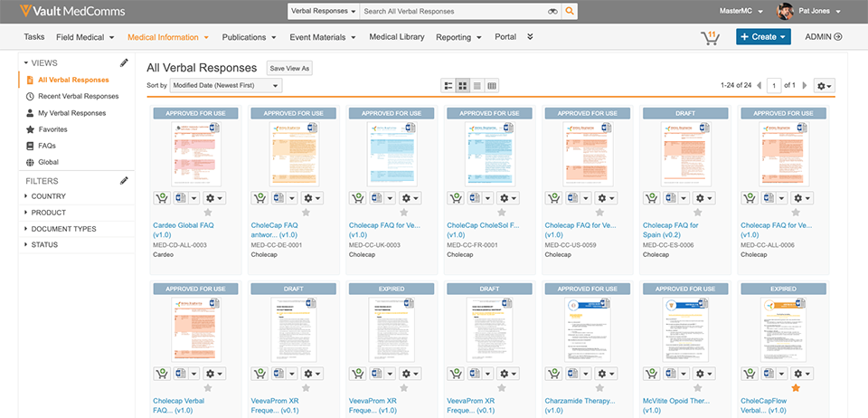Image resolution: width=868 pixels, height=418 pixels.
Task: Go to the Medical Library tab
Action: (x=397, y=37)
